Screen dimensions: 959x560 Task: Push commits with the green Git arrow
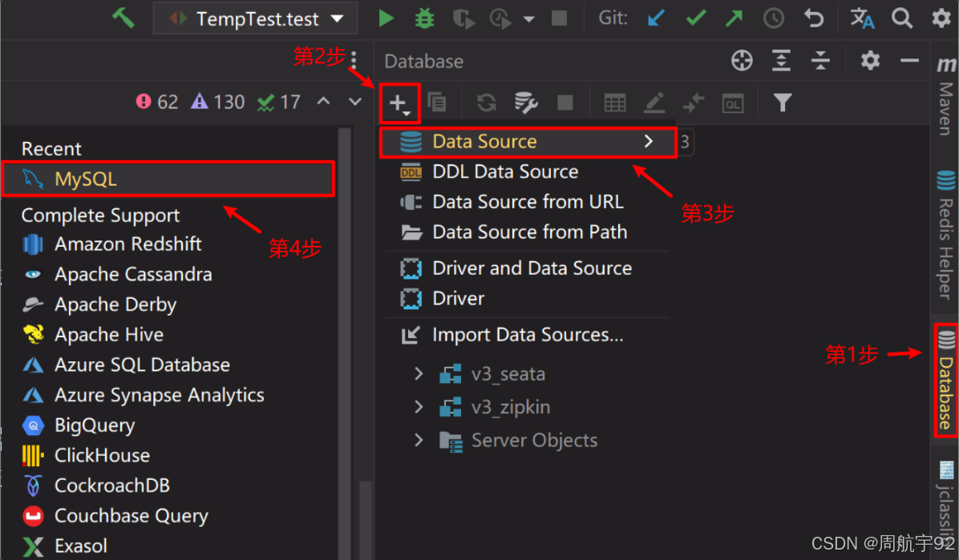click(734, 18)
